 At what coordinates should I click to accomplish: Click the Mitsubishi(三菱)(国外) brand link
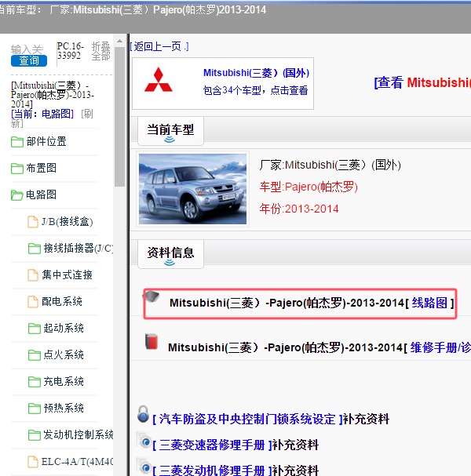click(x=256, y=73)
